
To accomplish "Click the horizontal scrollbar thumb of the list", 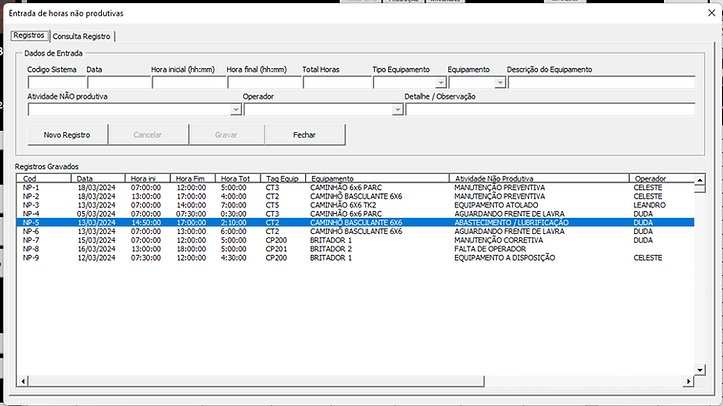I will 256,381.
